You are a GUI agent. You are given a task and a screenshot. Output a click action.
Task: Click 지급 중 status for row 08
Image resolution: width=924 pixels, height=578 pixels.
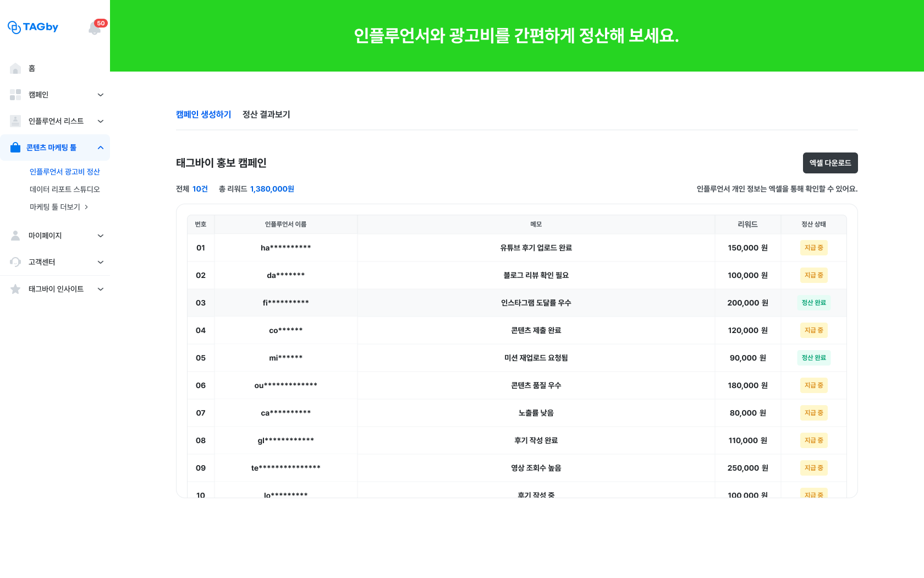(814, 440)
